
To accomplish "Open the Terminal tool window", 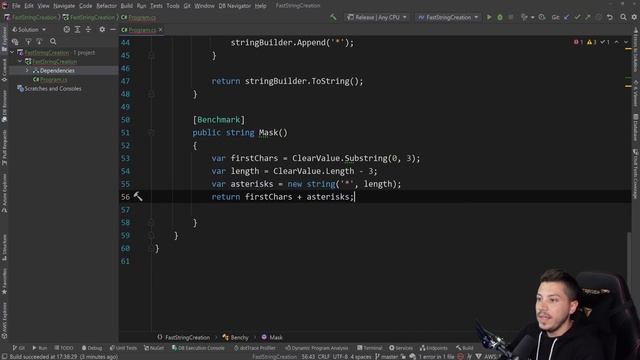I will [x=369, y=348].
